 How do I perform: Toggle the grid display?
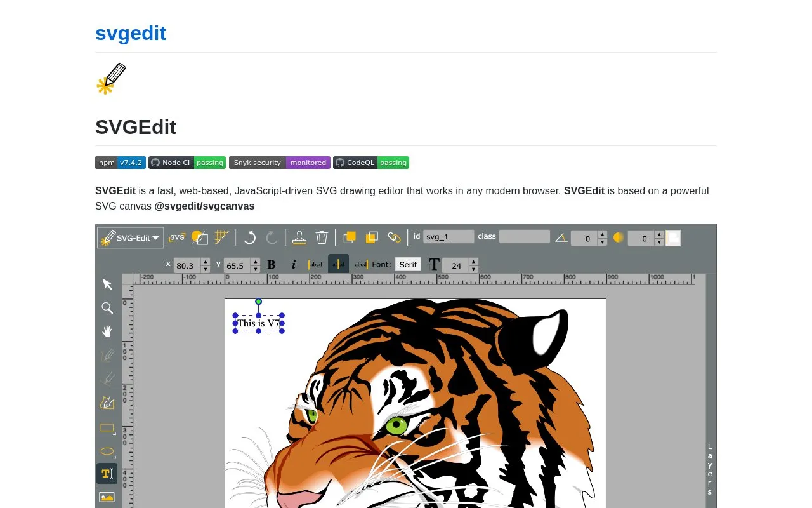[222, 237]
